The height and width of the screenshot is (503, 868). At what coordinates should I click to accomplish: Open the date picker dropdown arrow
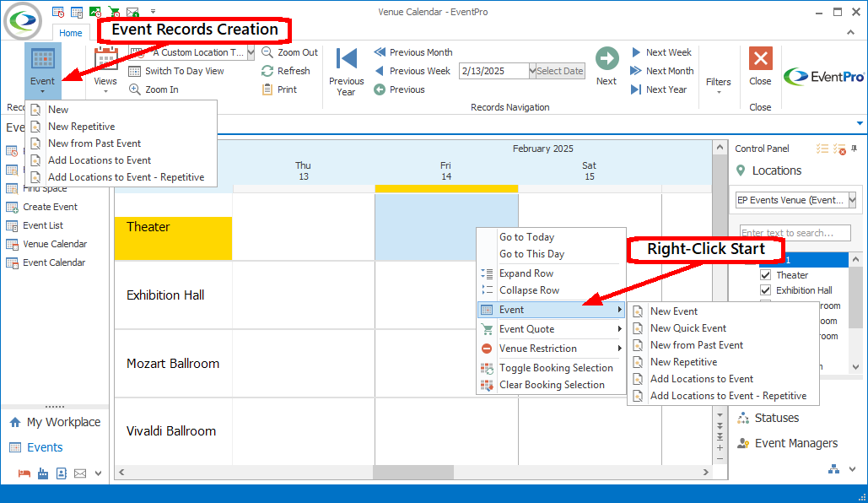(x=532, y=71)
